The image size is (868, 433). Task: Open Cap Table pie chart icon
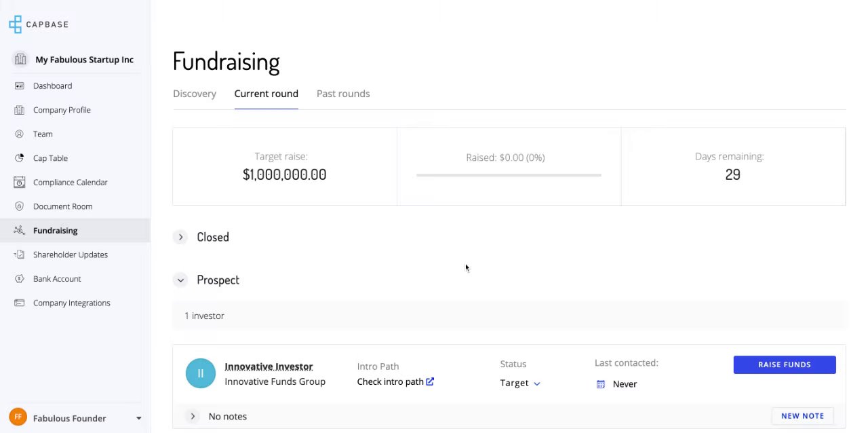click(x=20, y=158)
